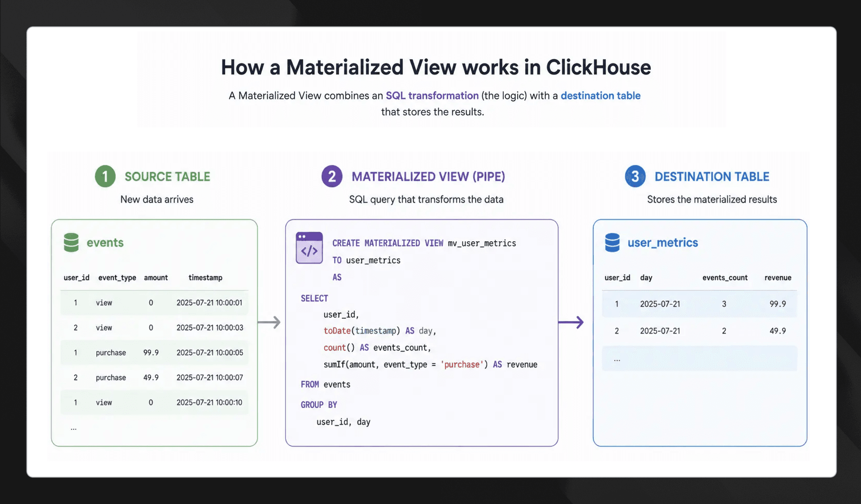Click revenue "99.9" in user_metrics table
This screenshot has width=861, height=504.
(x=778, y=304)
